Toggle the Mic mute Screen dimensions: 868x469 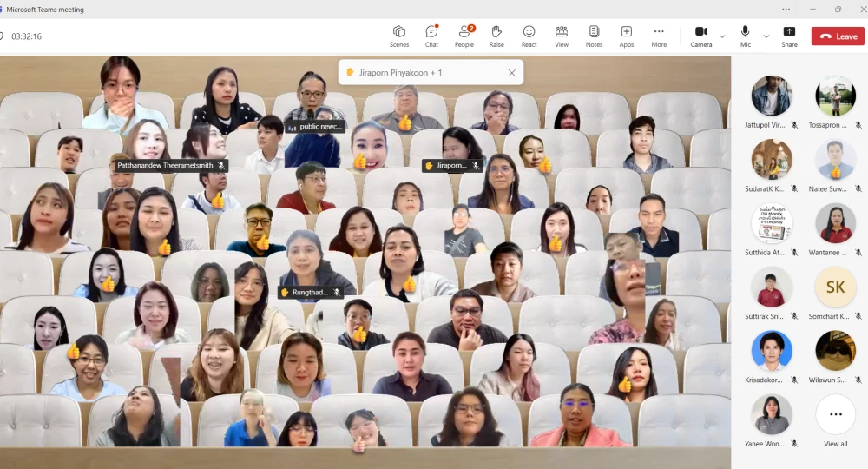(746, 36)
